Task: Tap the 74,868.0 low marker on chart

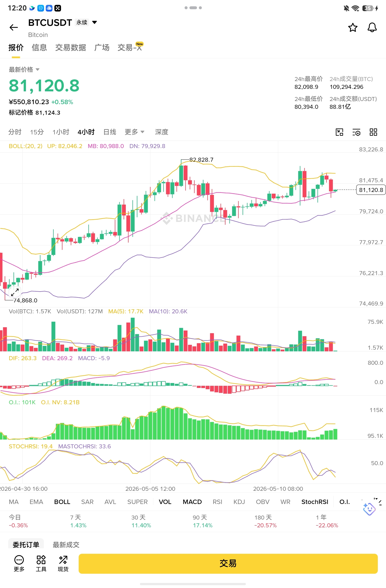Action: click(25, 301)
